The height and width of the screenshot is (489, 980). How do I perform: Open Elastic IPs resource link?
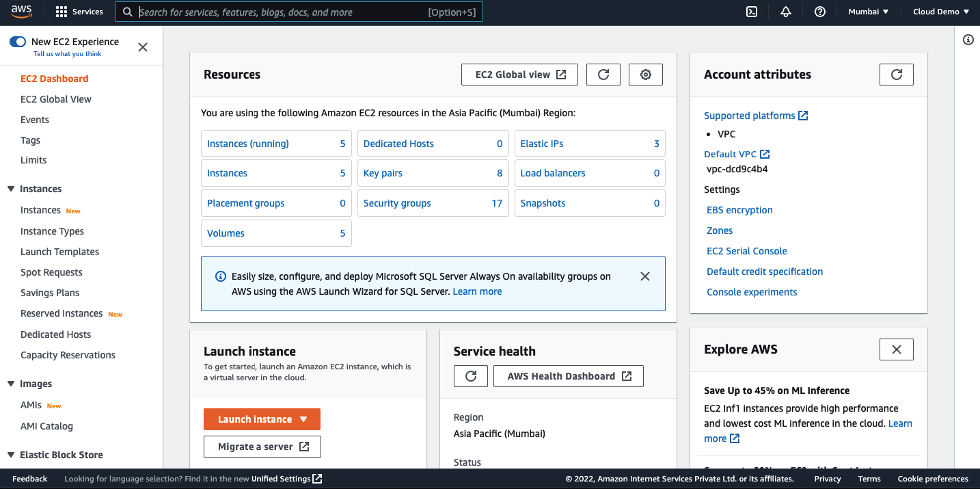542,144
